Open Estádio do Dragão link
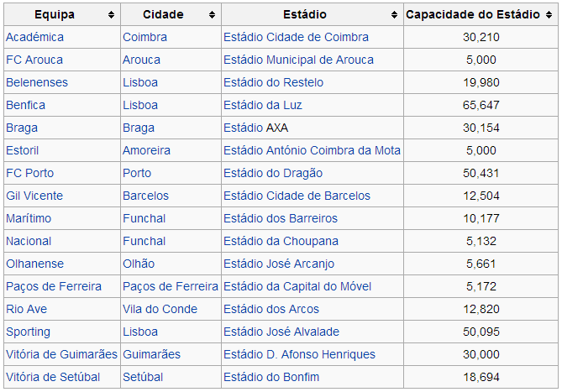Viewport: 562px width, 392px height. point(273,173)
